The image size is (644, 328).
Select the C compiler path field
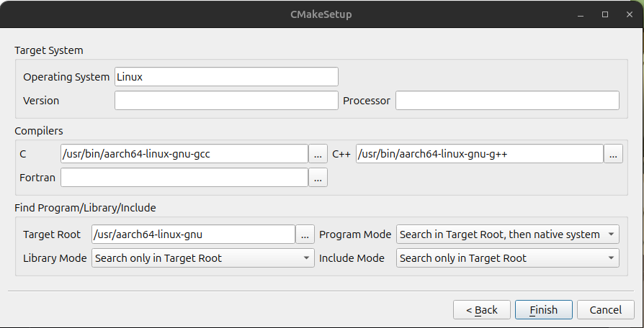pyautogui.click(x=184, y=154)
